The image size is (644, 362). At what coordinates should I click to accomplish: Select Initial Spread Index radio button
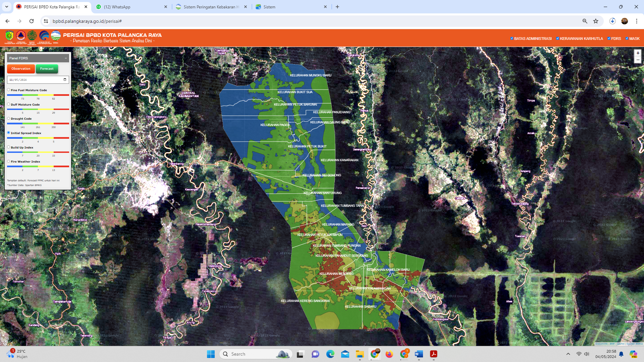[x=8, y=133]
